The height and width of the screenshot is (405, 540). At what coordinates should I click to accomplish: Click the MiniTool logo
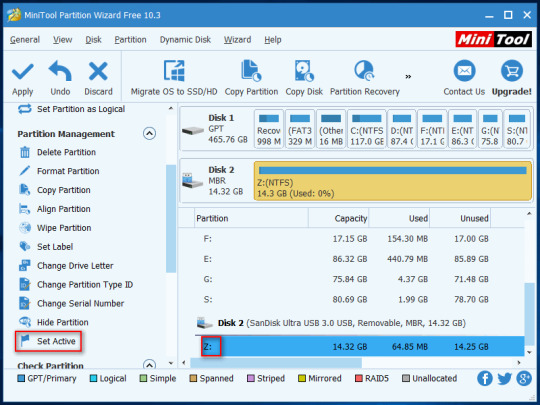[x=494, y=39]
